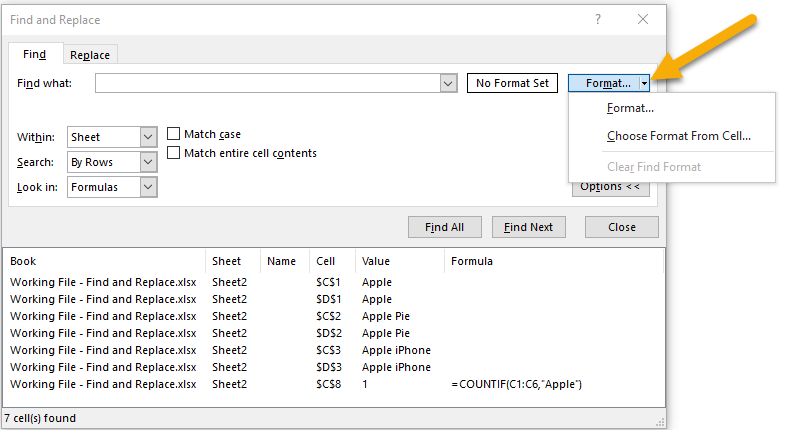This screenshot has width=786, height=430.
Task: Expand the Search By Rows dropdown
Action: pos(149,162)
